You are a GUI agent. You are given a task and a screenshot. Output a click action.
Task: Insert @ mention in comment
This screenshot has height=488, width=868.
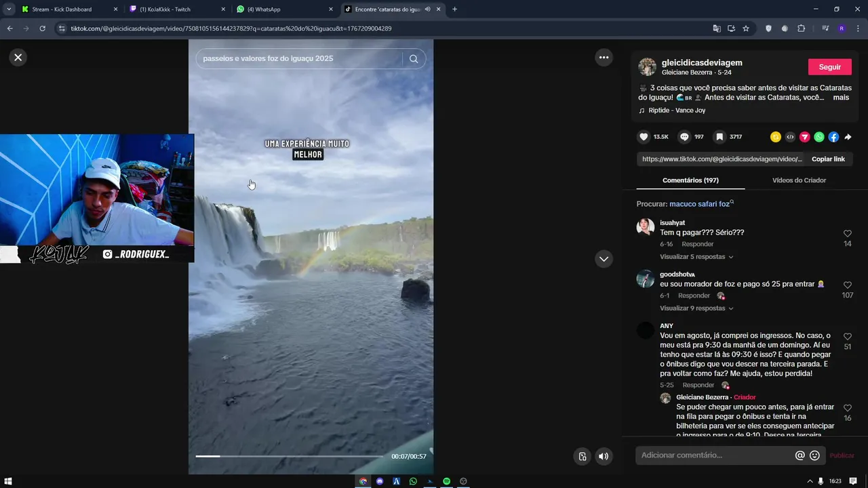click(x=800, y=455)
